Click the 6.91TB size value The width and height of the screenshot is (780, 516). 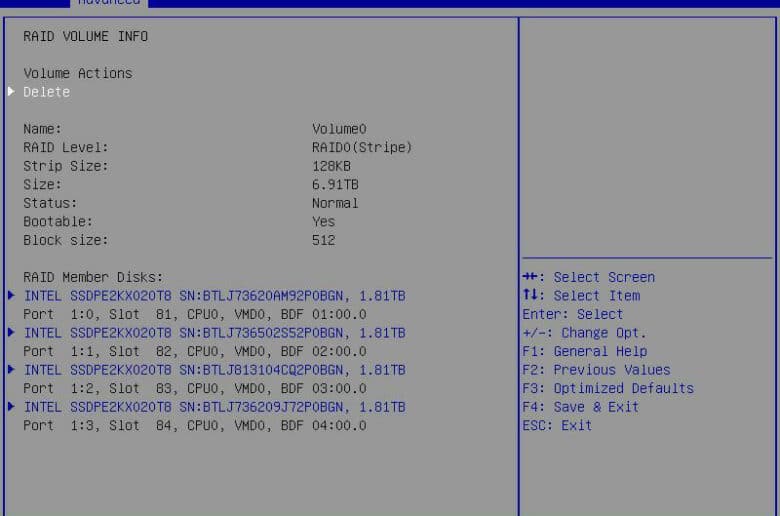click(335, 185)
